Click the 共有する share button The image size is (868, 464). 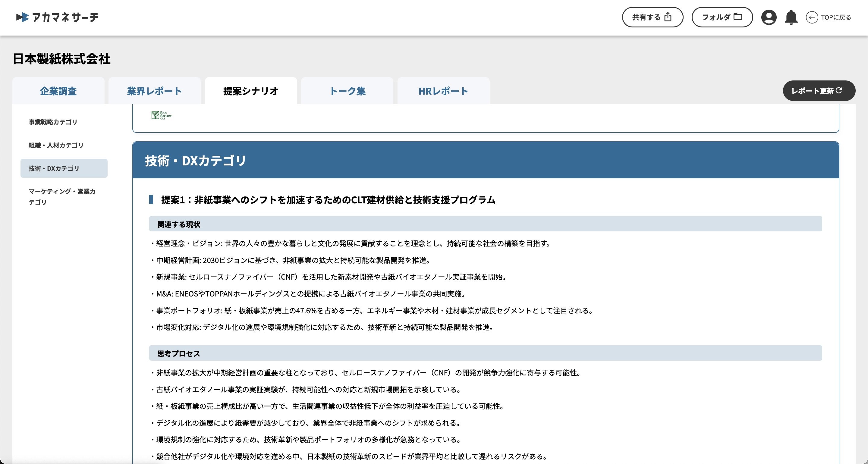652,17
